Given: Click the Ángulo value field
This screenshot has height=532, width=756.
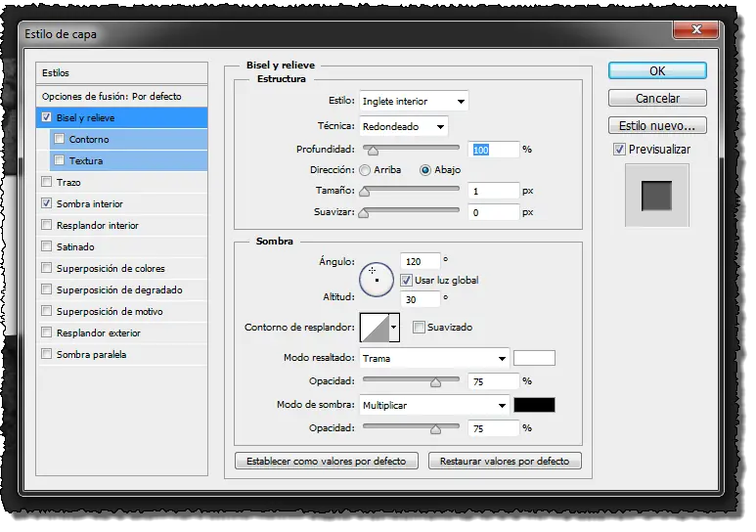Looking at the screenshot, I should pyautogui.click(x=421, y=261).
